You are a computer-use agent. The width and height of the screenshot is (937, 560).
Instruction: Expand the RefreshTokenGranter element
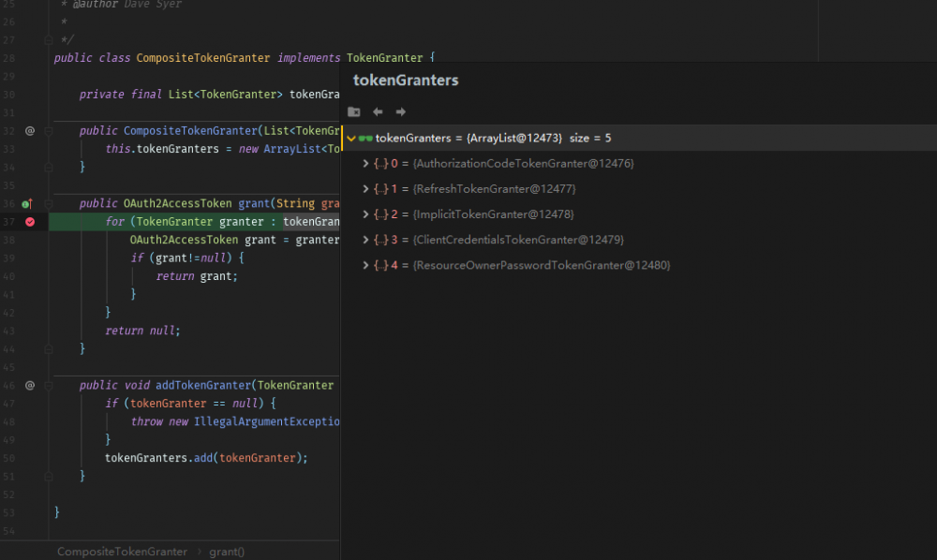(x=365, y=189)
